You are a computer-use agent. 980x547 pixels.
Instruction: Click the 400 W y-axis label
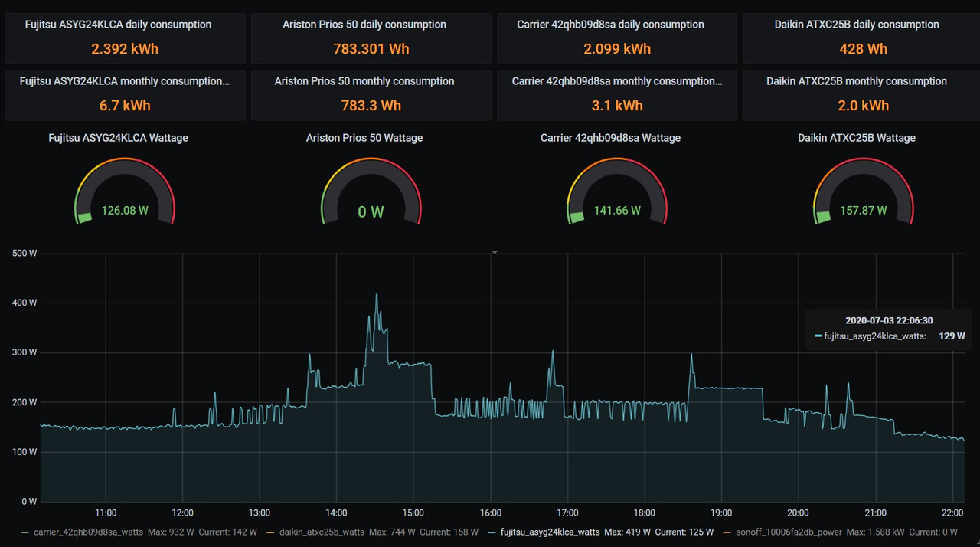24,303
